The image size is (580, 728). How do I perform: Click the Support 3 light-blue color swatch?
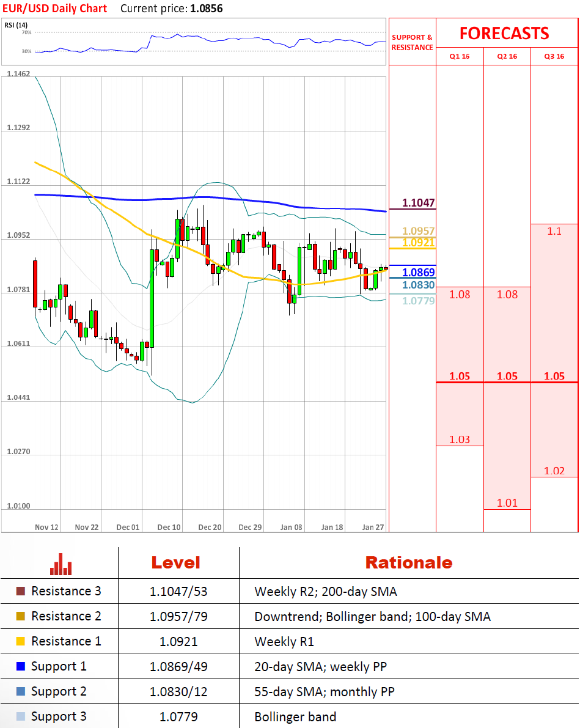[20, 716]
